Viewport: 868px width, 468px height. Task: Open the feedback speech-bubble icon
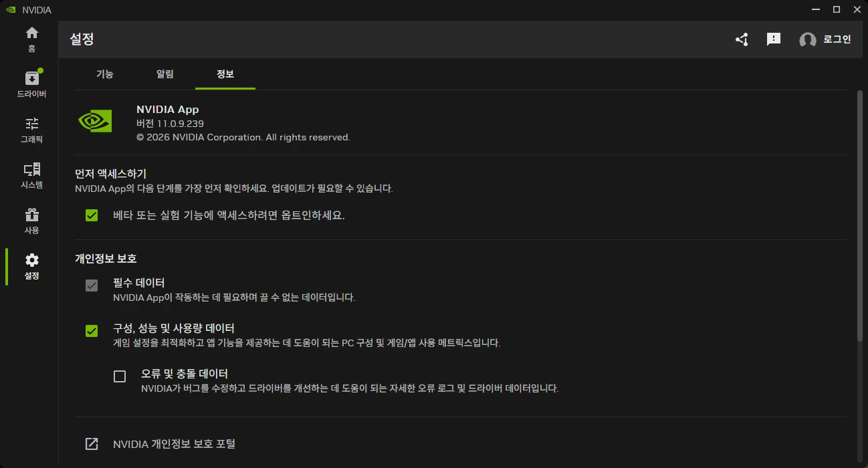(774, 39)
